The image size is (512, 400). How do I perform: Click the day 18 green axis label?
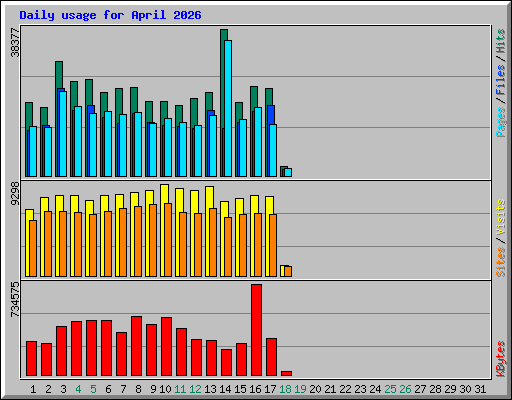285,389
